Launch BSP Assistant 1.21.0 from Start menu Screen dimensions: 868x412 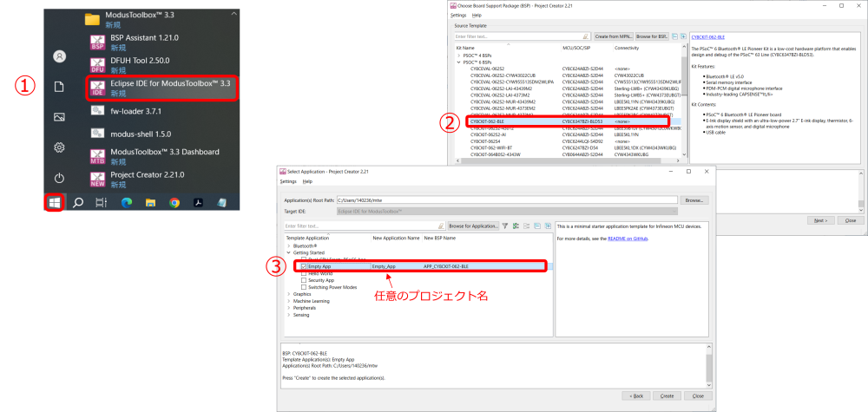pyautogui.click(x=161, y=42)
